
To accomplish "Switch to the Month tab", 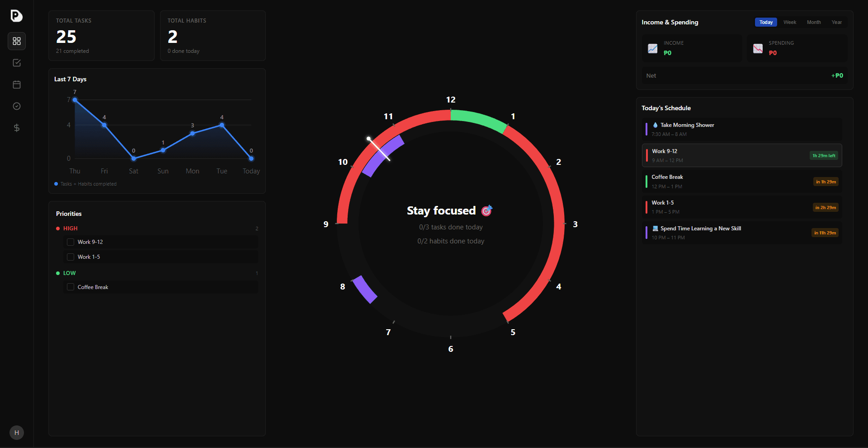I will 814,22.
